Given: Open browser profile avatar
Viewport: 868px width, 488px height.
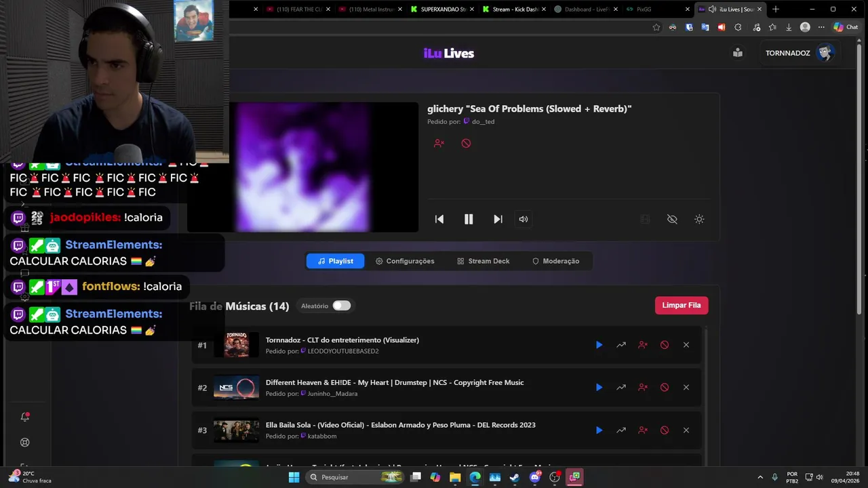Looking at the screenshot, I should pos(805,27).
